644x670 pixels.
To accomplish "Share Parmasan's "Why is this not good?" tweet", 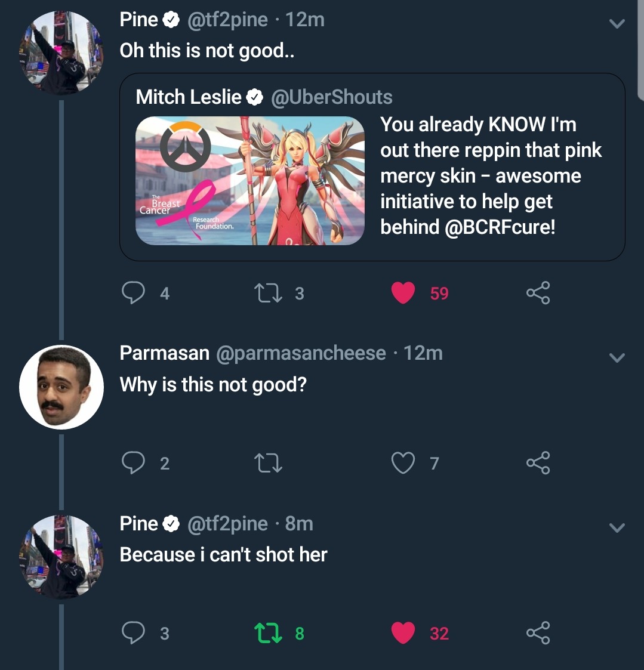I will 538,463.
